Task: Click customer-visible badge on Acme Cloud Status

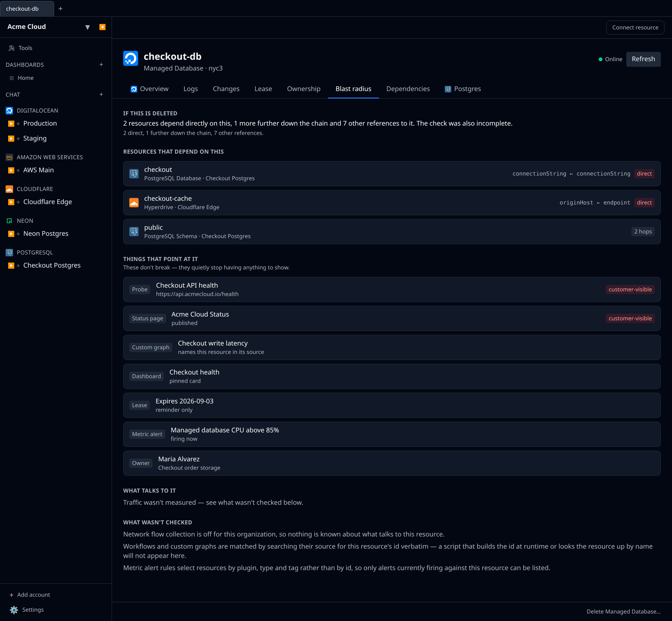Action: click(630, 318)
